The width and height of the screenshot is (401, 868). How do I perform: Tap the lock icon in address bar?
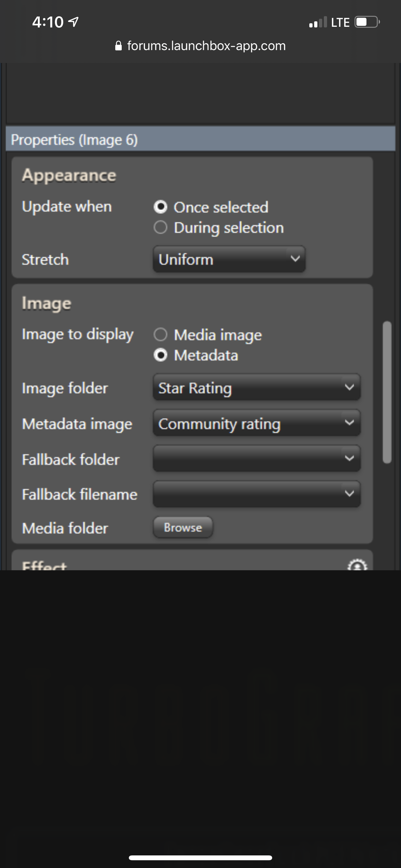click(x=118, y=46)
